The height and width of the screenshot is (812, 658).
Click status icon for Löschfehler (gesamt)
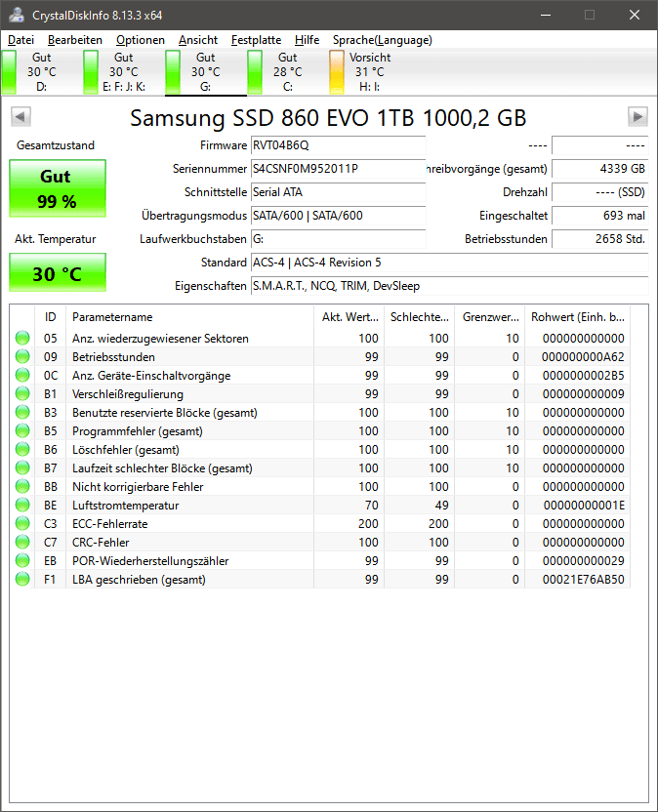22,450
